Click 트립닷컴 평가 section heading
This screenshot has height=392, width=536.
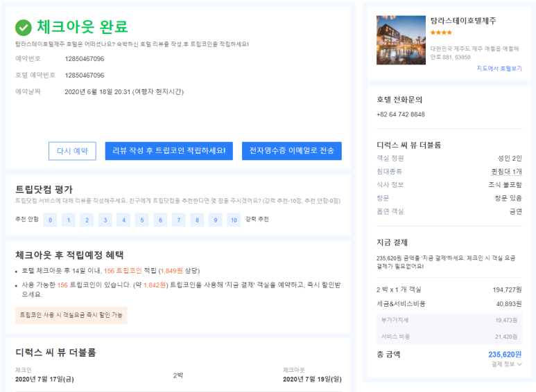click(x=44, y=190)
